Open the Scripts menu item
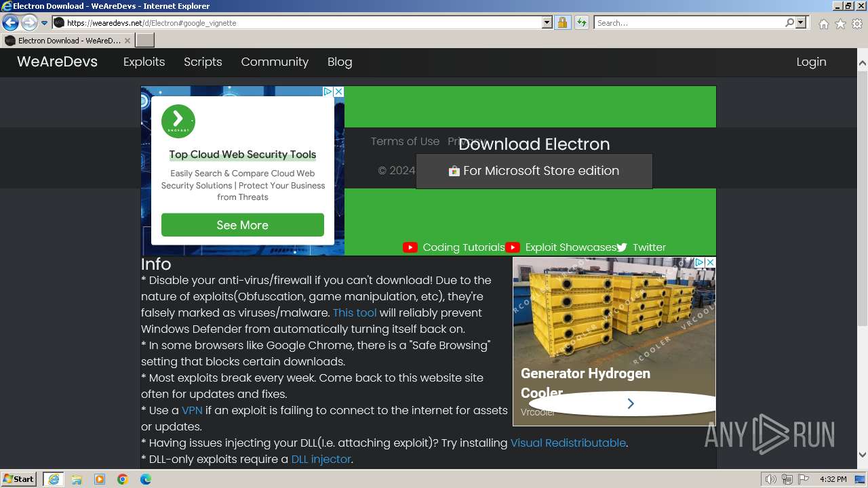 [x=203, y=62]
